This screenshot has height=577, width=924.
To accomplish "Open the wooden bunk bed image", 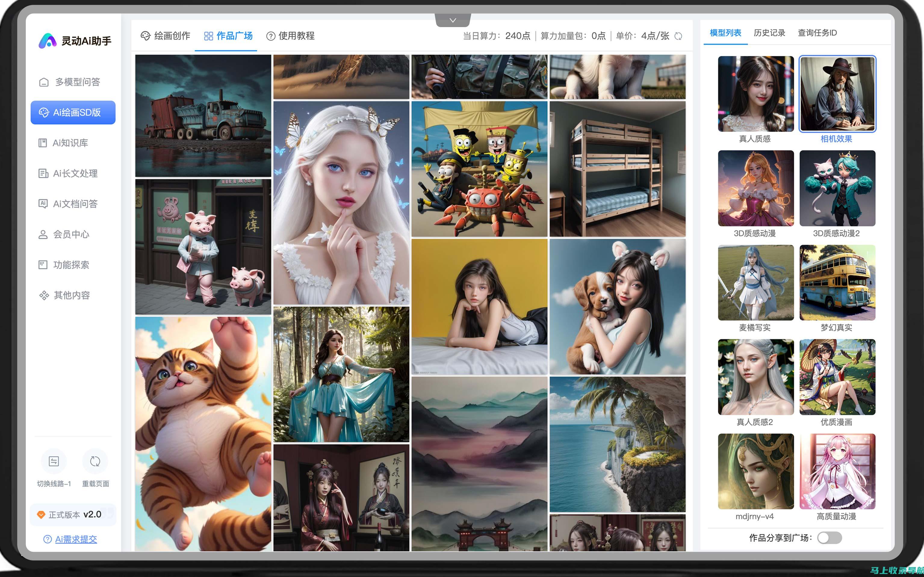I will tap(618, 169).
